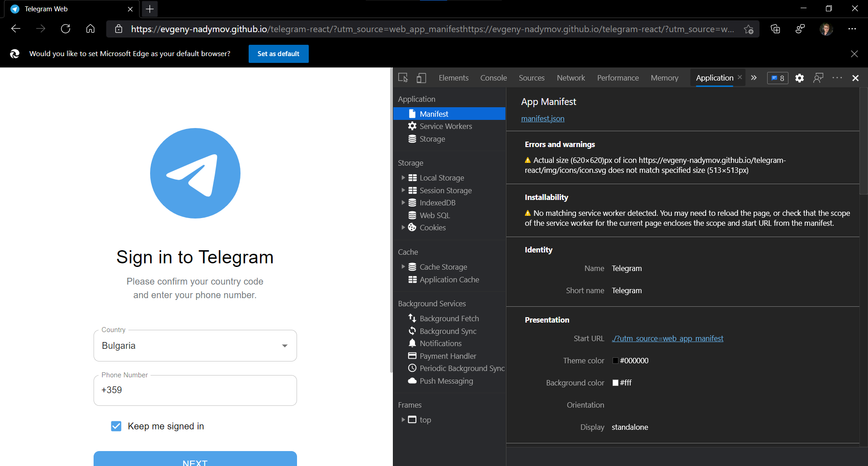
Task: Click the black theme color swatch
Action: [x=615, y=361]
